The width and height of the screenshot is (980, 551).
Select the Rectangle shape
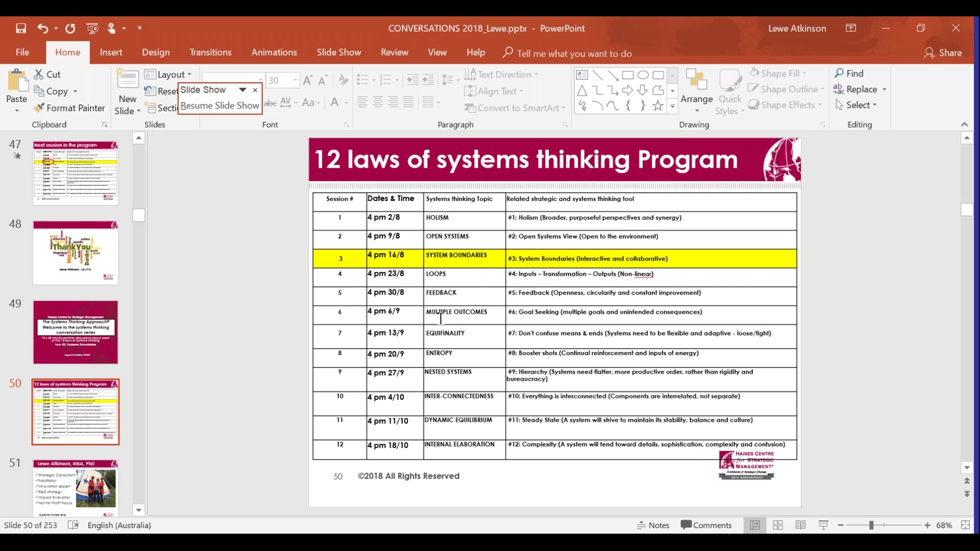pyautogui.click(x=628, y=75)
